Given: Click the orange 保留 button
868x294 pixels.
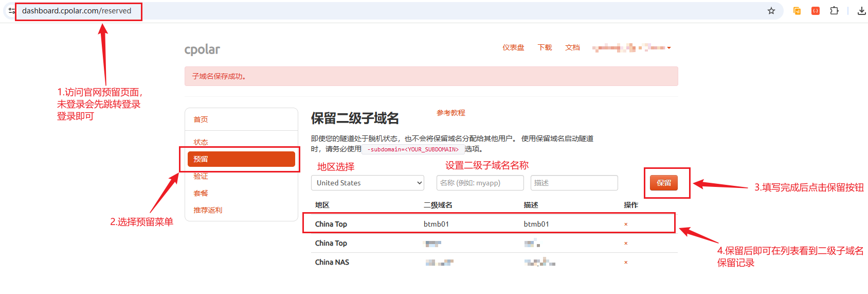Looking at the screenshot, I should [663, 183].
